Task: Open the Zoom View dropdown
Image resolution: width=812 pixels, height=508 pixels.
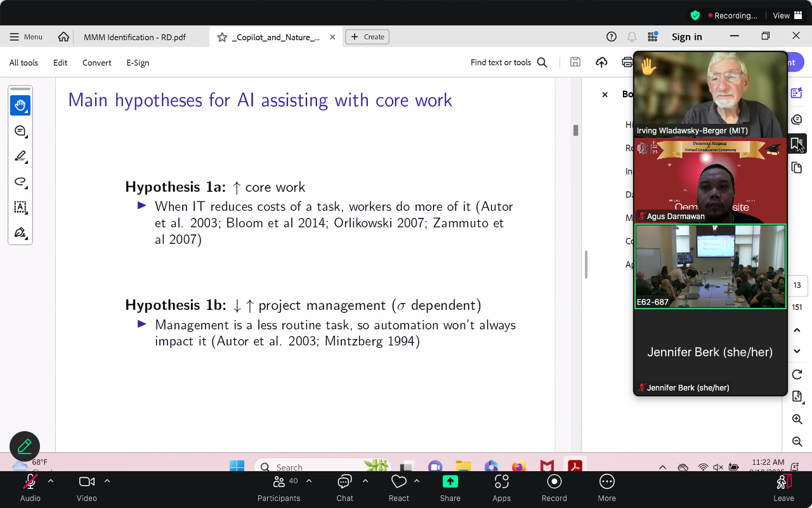Action: click(787, 15)
